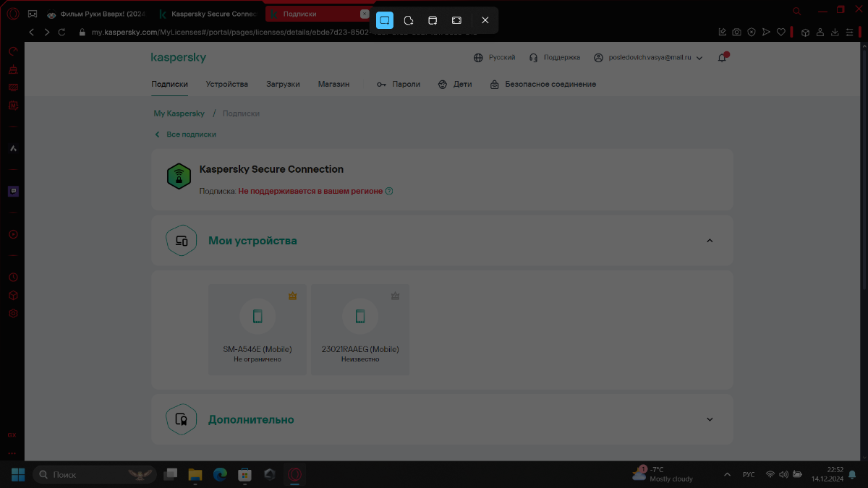Open the Загрузки tab
The height and width of the screenshot is (488, 868).
click(283, 85)
